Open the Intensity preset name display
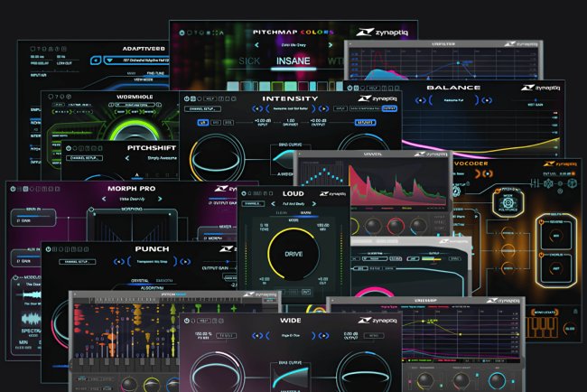This screenshot has height=392, width=587. [x=291, y=108]
